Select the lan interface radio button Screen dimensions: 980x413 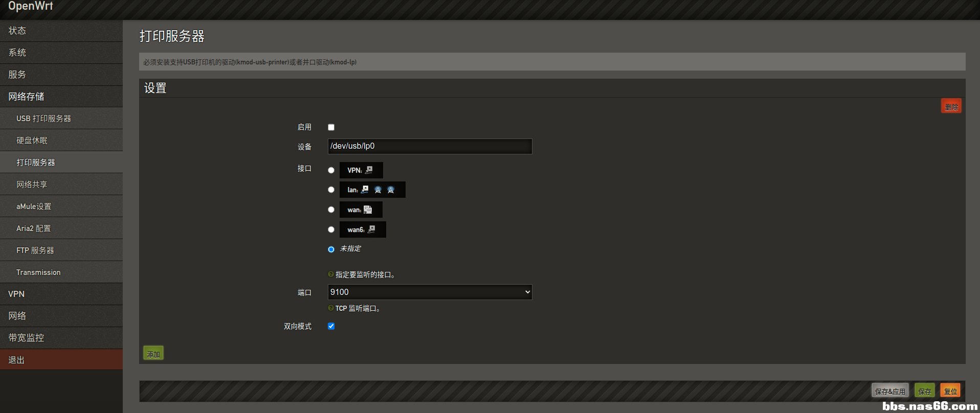(x=331, y=190)
